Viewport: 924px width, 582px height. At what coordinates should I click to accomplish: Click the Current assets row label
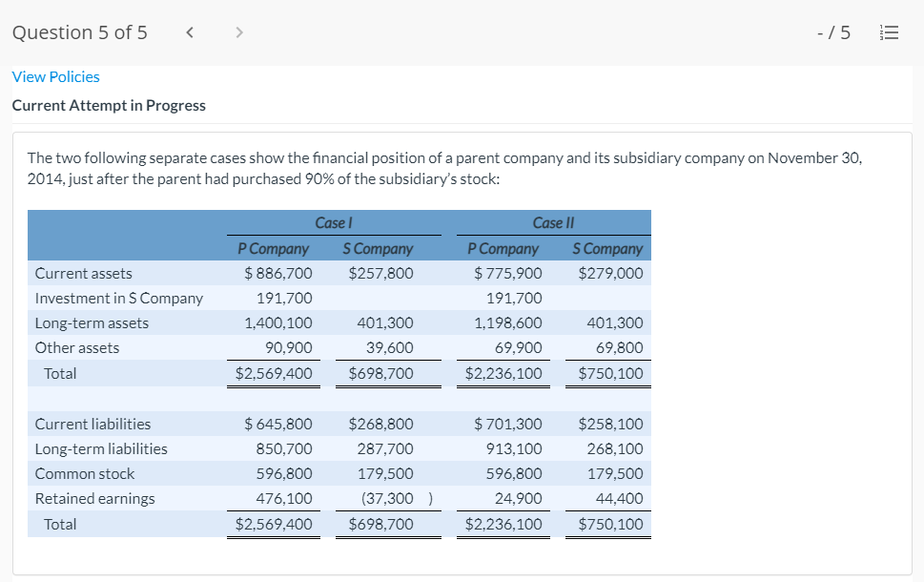pyautogui.click(x=82, y=273)
